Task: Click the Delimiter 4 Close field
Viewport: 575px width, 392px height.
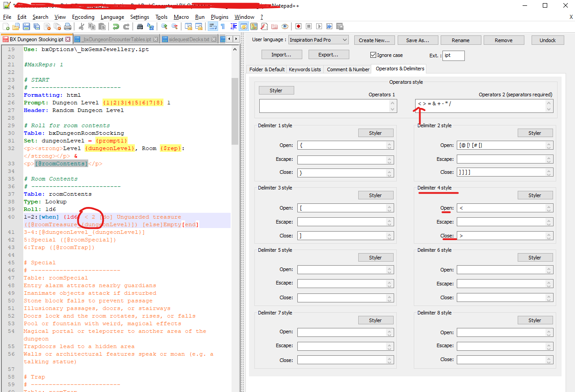Action: tap(505, 235)
